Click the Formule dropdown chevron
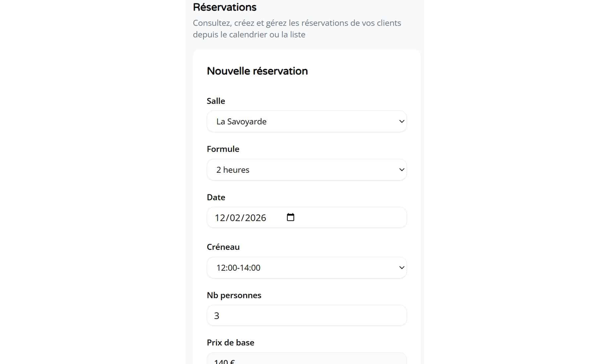This screenshot has height=364, width=610. (401, 169)
